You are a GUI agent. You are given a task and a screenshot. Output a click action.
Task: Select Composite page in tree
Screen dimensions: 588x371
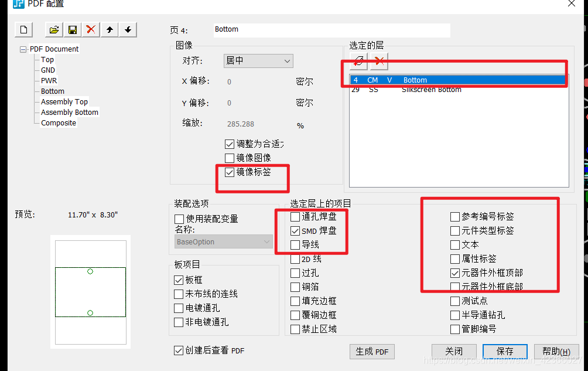coord(59,122)
